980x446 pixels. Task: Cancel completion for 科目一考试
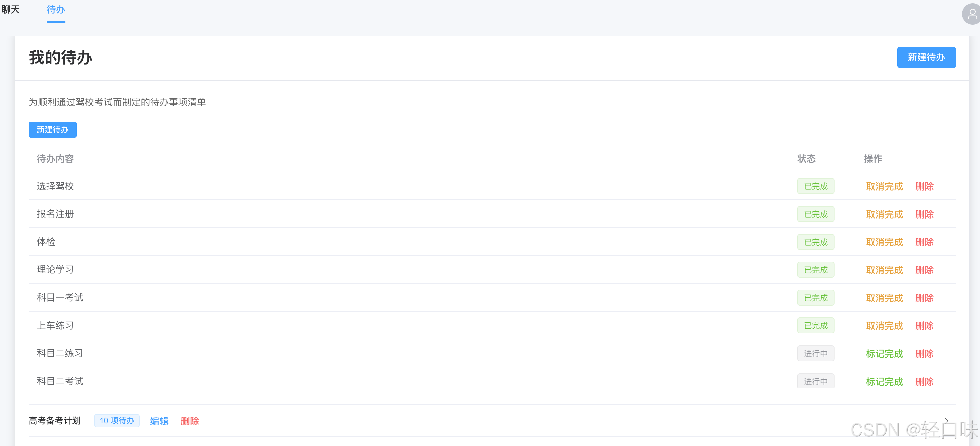[884, 298]
